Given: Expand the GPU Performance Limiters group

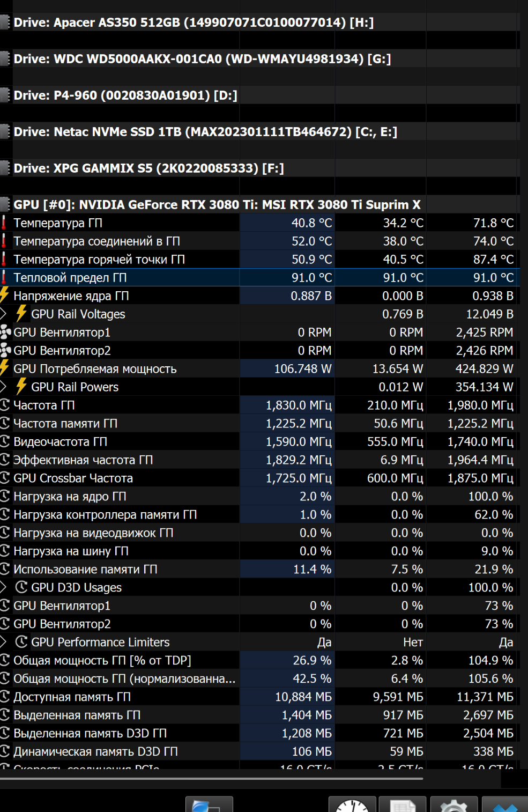Looking at the screenshot, I should point(4,642).
